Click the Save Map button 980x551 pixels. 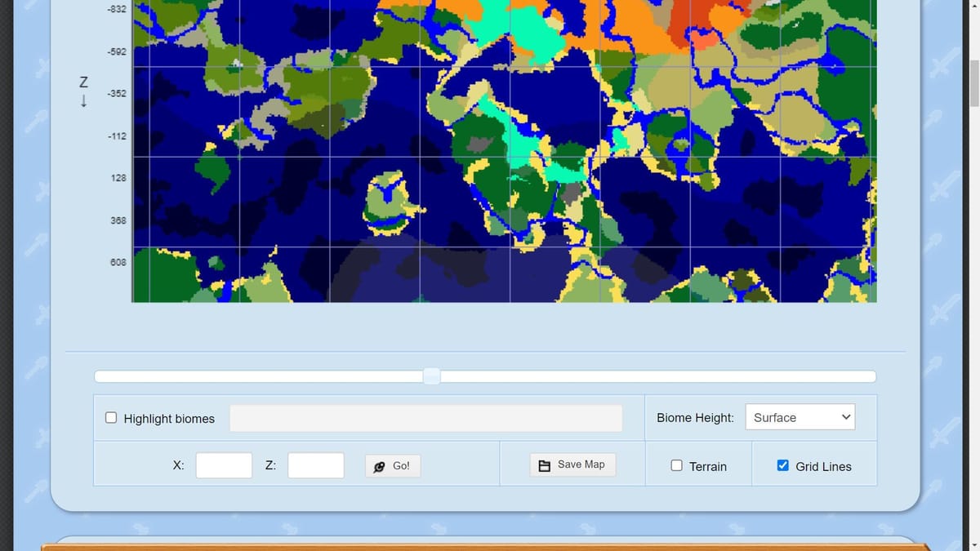click(572, 464)
